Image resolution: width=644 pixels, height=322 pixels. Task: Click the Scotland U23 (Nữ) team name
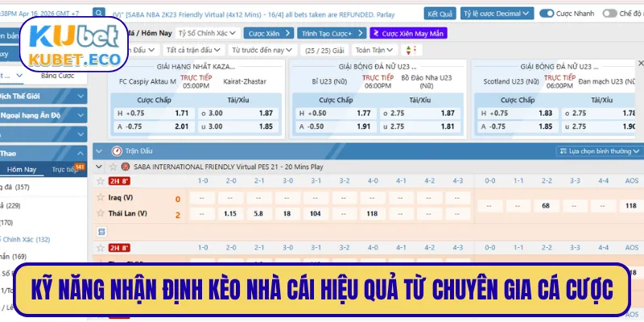pos(511,81)
